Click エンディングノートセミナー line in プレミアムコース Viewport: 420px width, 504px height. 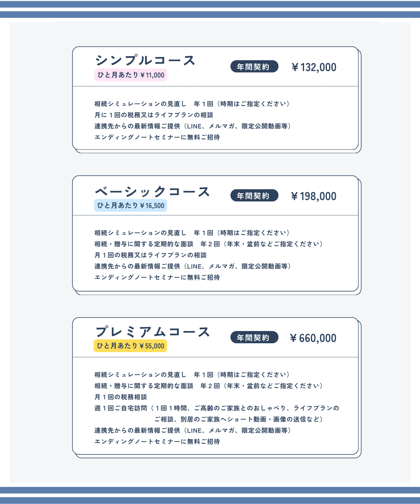pyautogui.click(x=157, y=441)
